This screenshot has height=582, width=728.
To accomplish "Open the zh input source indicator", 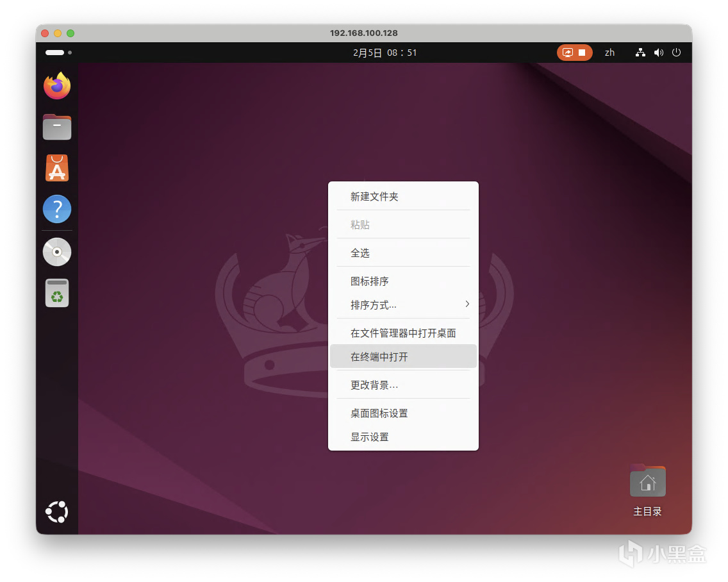I will tap(609, 53).
